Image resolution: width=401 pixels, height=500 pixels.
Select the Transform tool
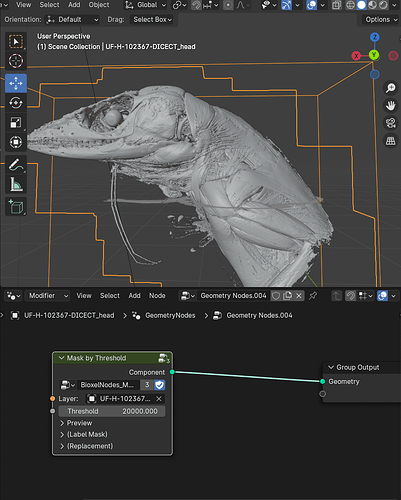click(x=16, y=142)
